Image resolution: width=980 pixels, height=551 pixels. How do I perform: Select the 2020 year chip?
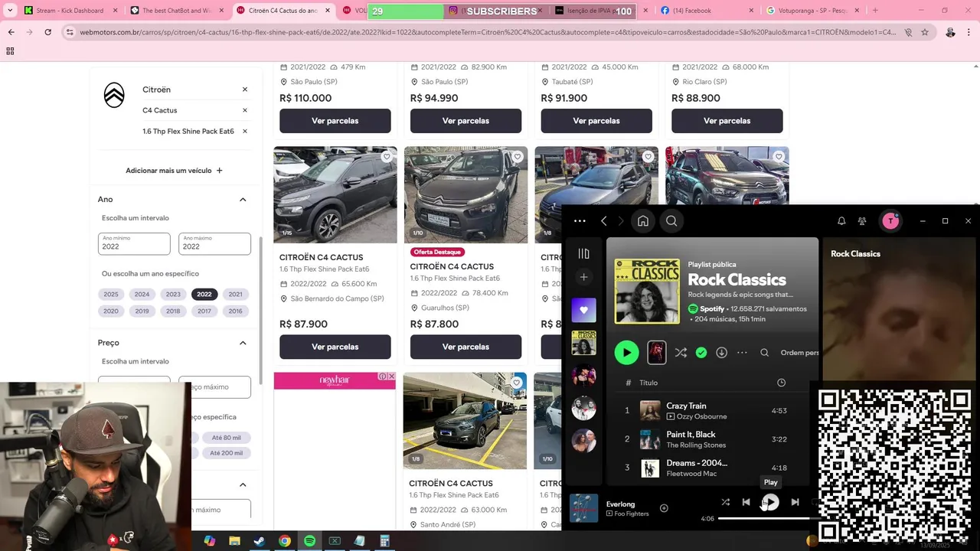(111, 311)
